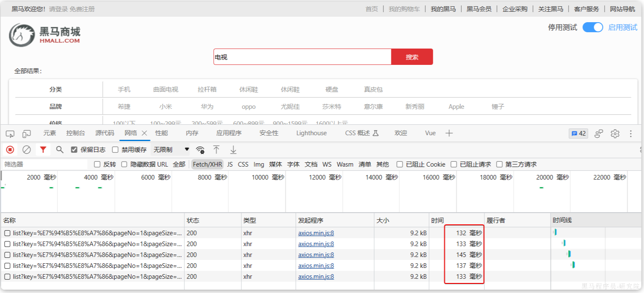The image size is (644, 293).
Task: Click plus to add more tools tab
Action: point(449,133)
